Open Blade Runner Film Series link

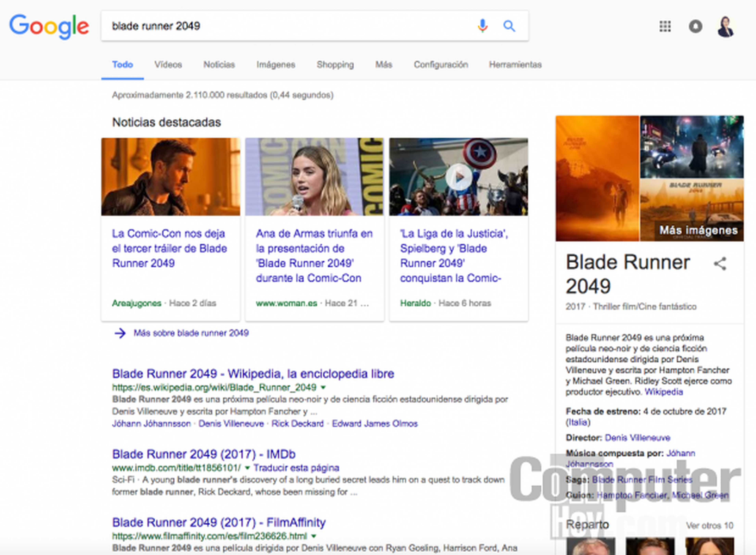(642, 480)
